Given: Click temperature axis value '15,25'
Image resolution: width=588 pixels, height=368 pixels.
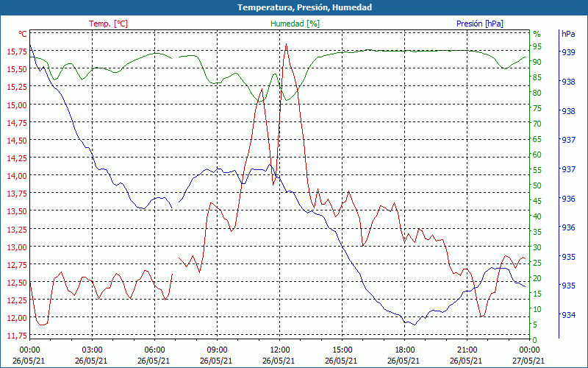Looking at the screenshot, I should point(17,87).
